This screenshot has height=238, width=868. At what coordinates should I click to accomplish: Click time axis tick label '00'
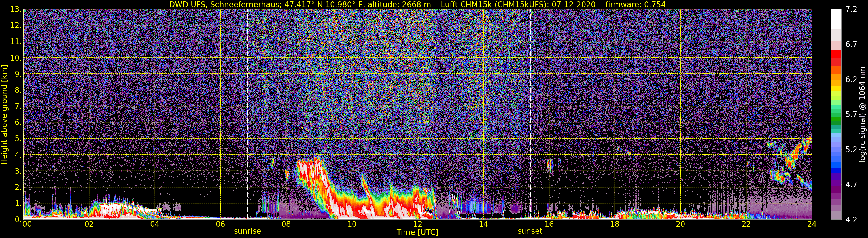(x=27, y=224)
